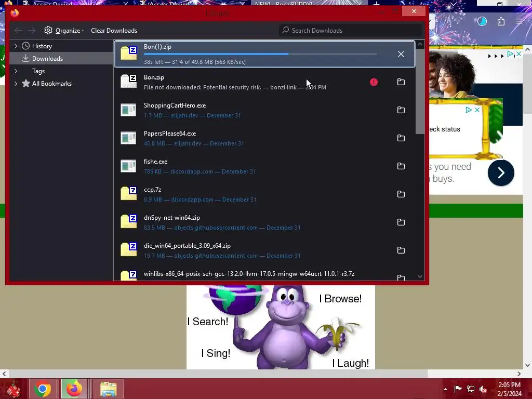Select All Bookmarks in the sidebar
The image size is (532, 399).
point(51,84)
